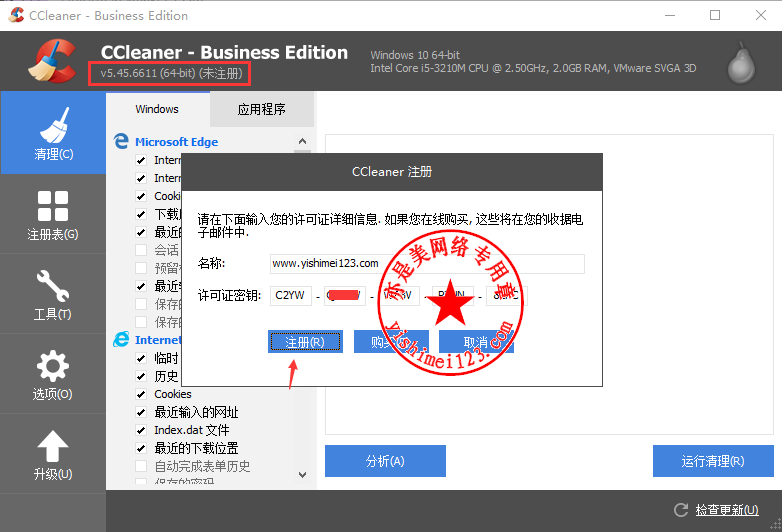The height and width of the screenshot is (532, 782).
Task: Enable the 预留 checkbox
Action: 141,268
